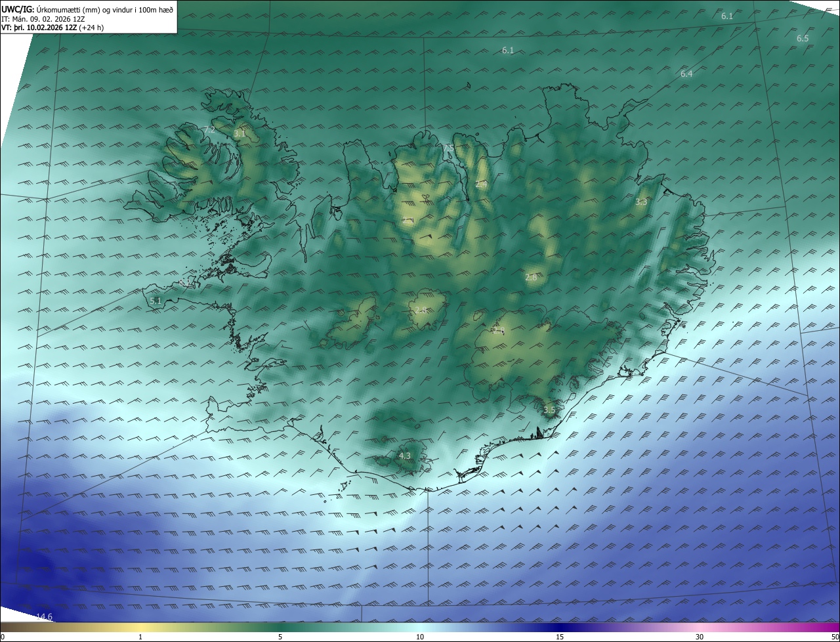Click the color scale tick labeled 5

[280, 637]
